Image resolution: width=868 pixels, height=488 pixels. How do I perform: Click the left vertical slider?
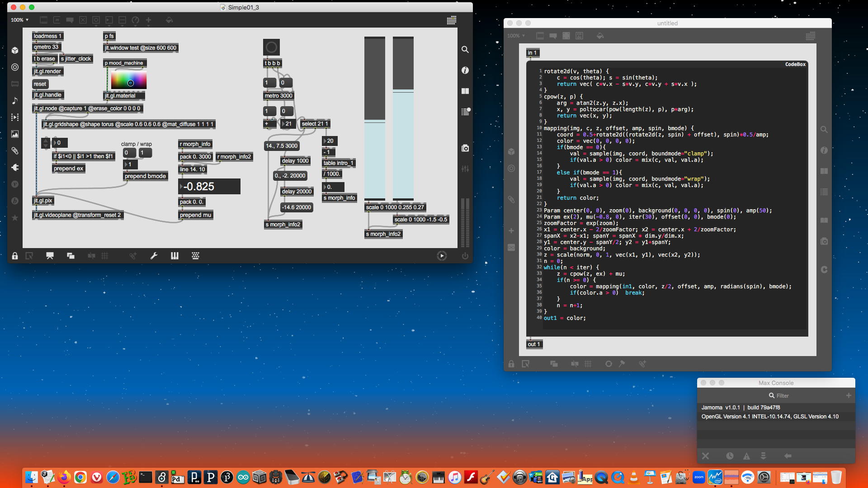click(x=374, y=118)
